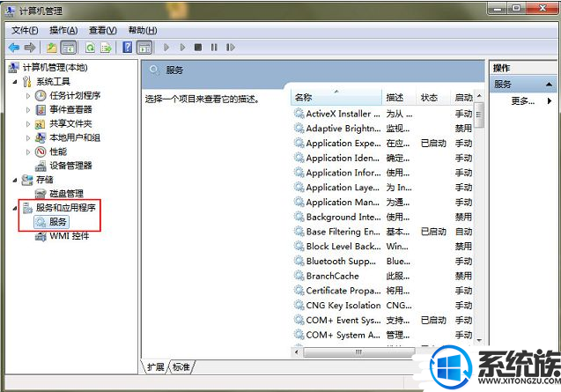Toggle the Show/Hide console tree icon

69,48
